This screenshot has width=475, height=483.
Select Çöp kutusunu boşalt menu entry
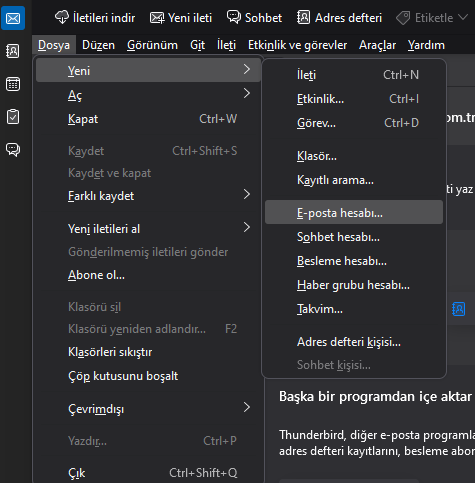[x=148, y=376]
